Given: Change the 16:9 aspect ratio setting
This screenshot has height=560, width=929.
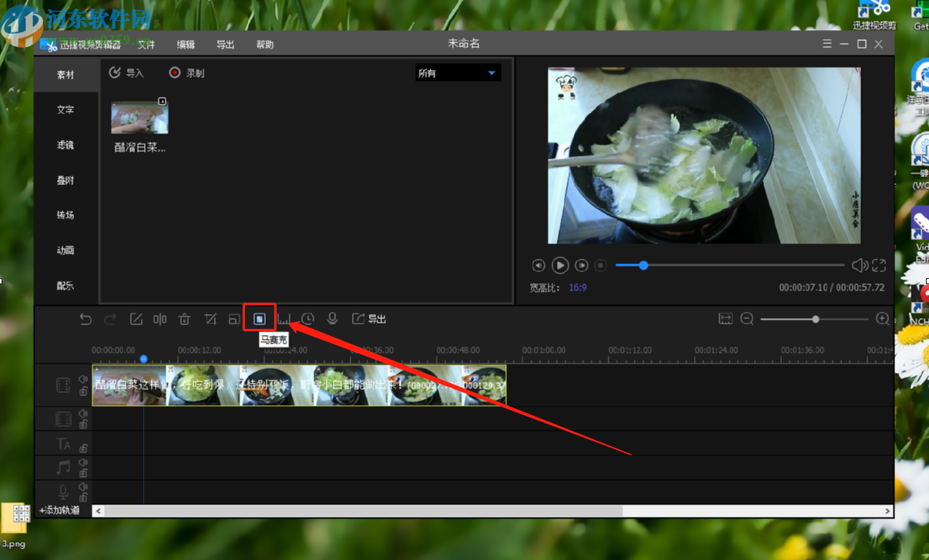Looking at the screenshot, I should [578, 287].
